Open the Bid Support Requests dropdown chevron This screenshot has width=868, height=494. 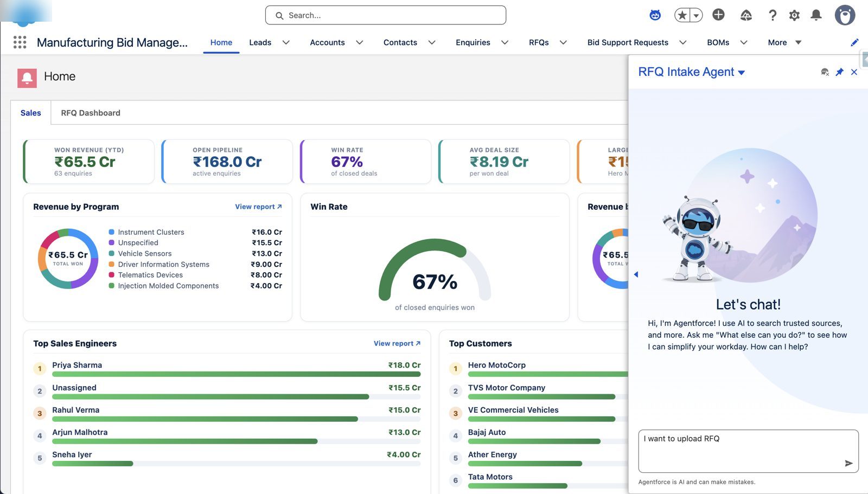[683, 42]
